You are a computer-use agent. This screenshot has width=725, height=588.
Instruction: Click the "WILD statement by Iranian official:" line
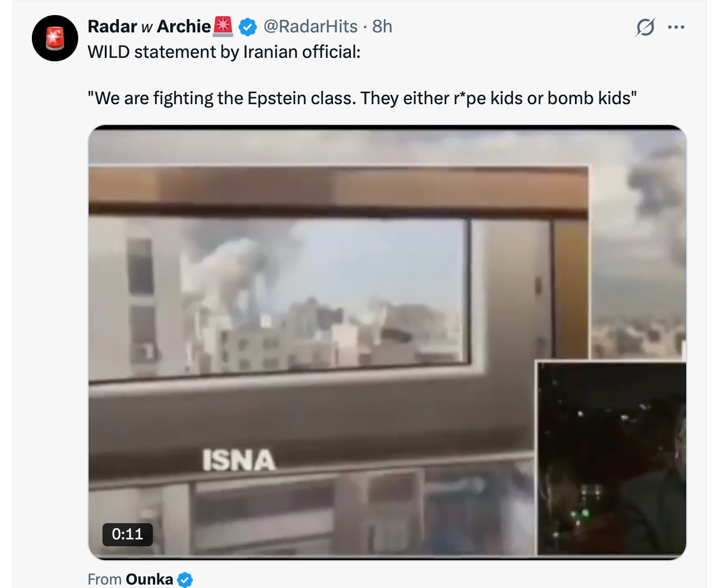[x=224, y=52]
